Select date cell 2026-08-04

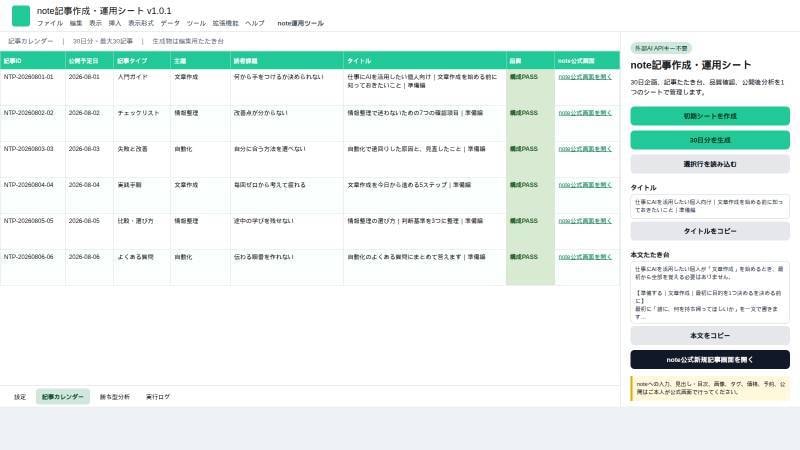(89, 195)
